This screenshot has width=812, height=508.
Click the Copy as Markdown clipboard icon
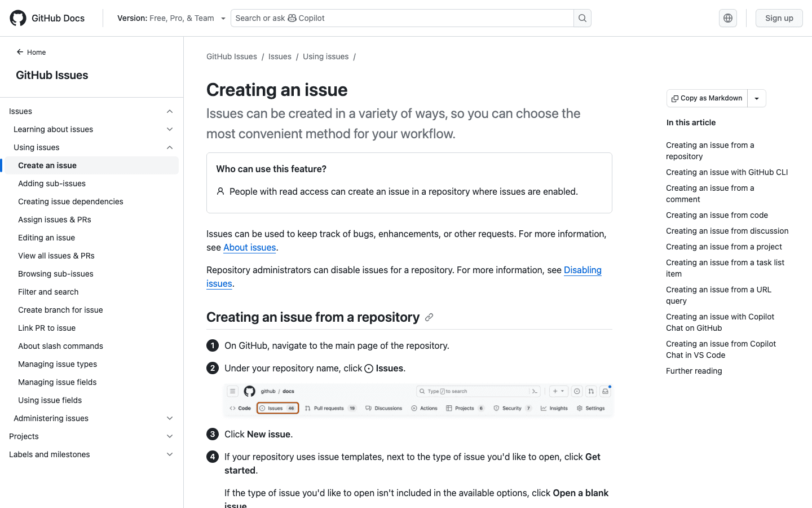(x=675, y=98)
